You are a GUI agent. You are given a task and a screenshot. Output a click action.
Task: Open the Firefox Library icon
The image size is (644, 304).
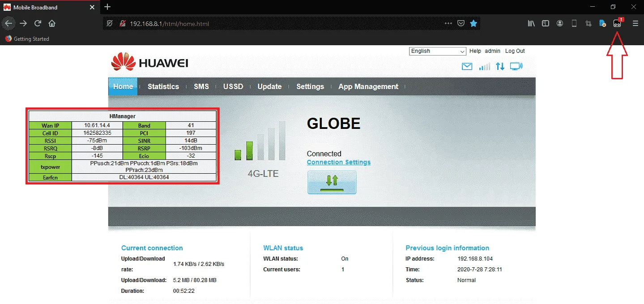click(x=531, y=24)
